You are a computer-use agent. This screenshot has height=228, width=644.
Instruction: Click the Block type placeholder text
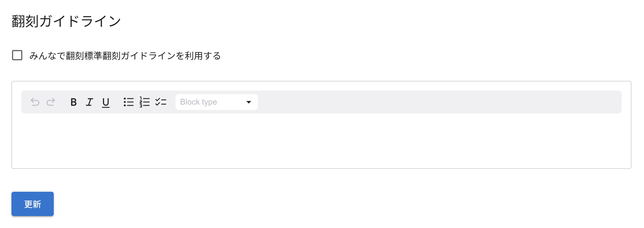[198, 102]
